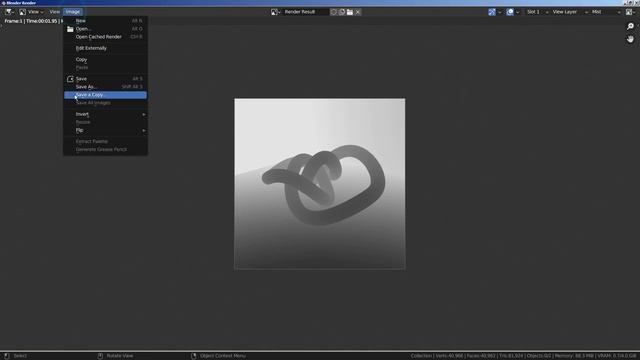Image resolution: width=640 pixels, height=360 pixels.
Task: Click the zoom magnifier gizmo
Action: (x=630, y=27)
